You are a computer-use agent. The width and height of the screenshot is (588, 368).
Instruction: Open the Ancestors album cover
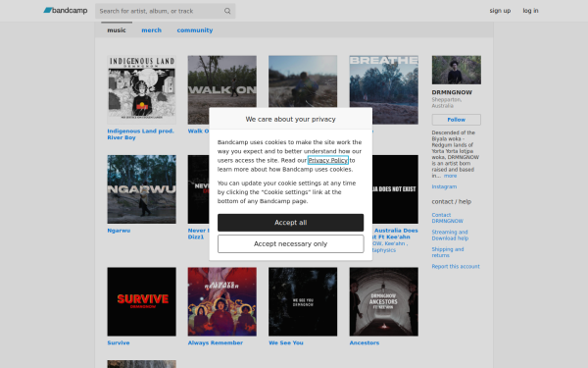[x=383, y=301]
